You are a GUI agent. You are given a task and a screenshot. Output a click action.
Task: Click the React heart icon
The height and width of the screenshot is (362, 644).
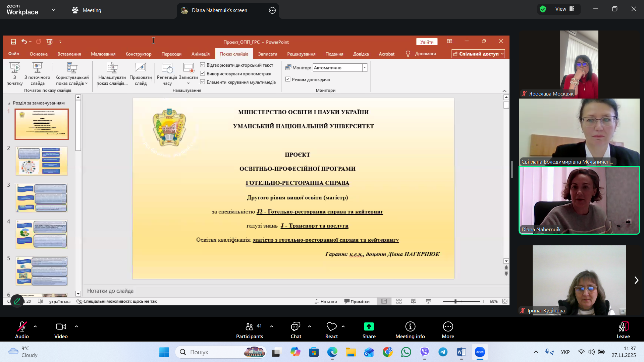click(x=331, y=326)
